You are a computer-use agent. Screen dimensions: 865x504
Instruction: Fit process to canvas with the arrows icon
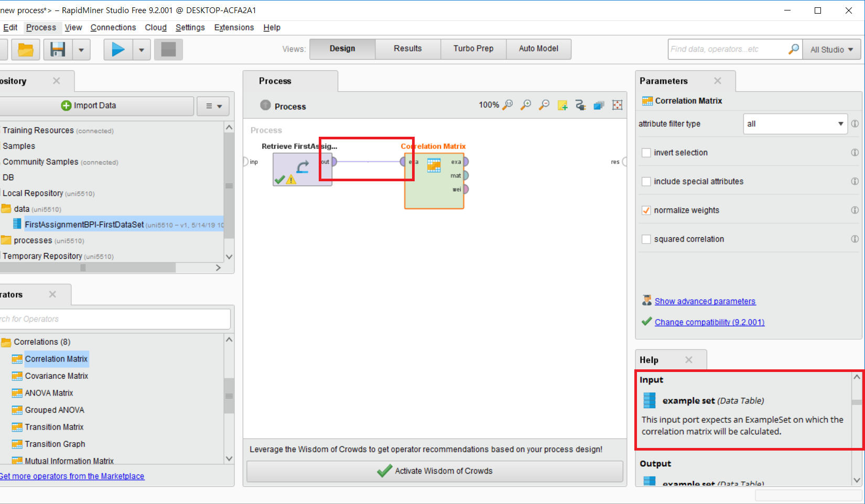[618, 105]
